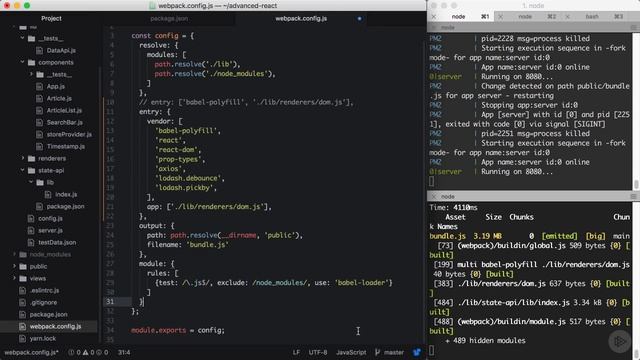Open config.js in the tree
This screenshot has width=640, height=360.
[50, 218]
